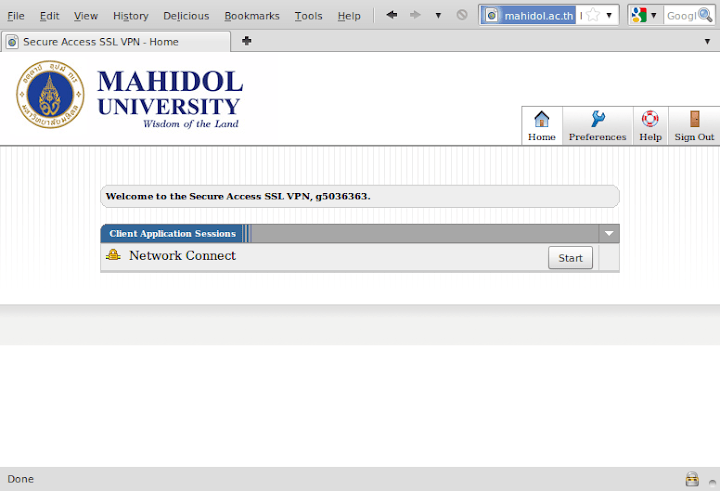
Task: Open the File menu
Action: tap(16, 16)
